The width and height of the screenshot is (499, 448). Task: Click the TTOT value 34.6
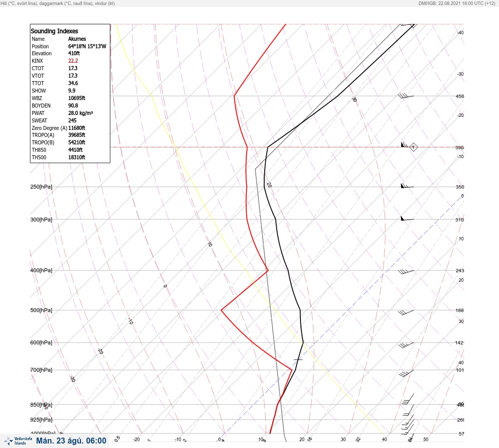[73, 83]
